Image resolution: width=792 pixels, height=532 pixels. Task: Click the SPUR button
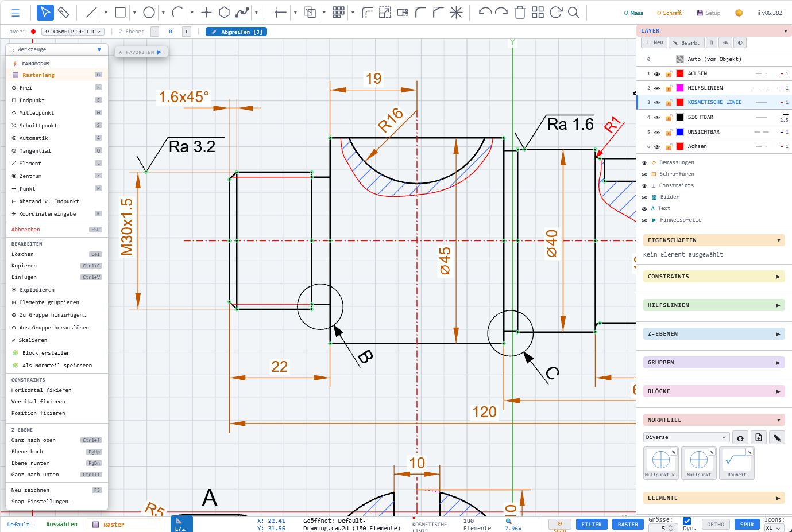click(747, 524)
